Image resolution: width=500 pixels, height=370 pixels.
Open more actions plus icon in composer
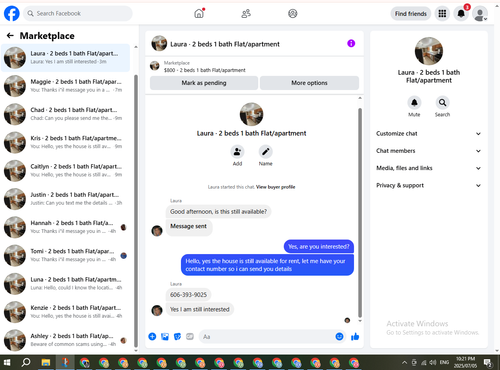point(152,337)
